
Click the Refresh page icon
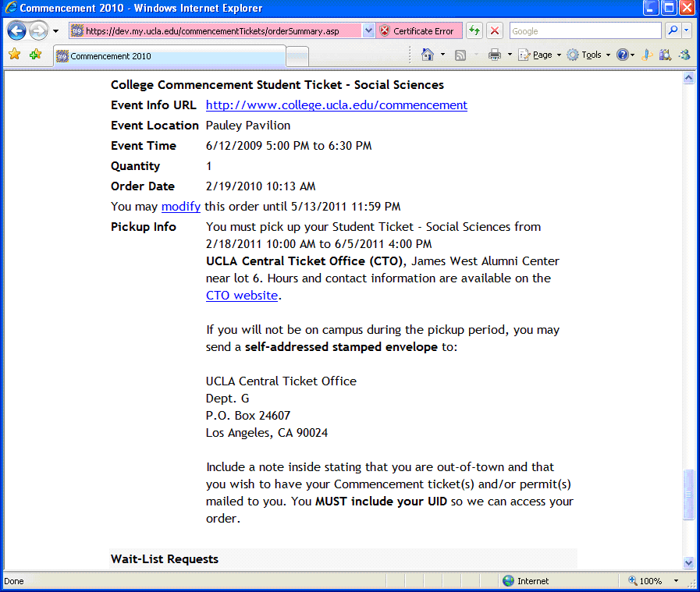click(x=474, y=31)
